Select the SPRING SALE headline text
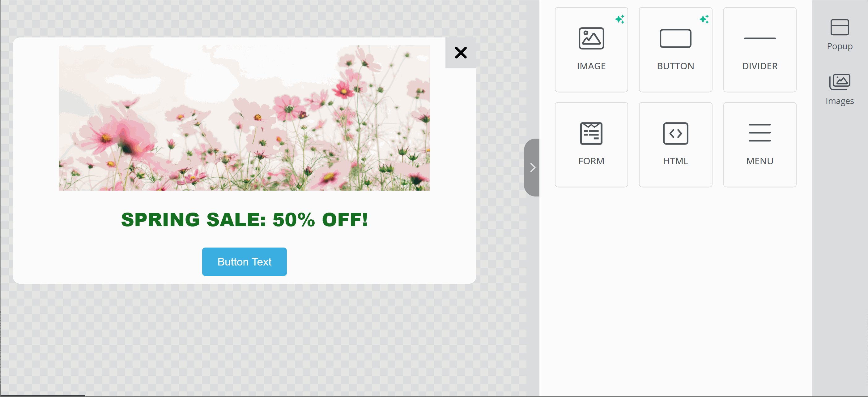This screenshot has width=868, height=397. tap(244, 220)
